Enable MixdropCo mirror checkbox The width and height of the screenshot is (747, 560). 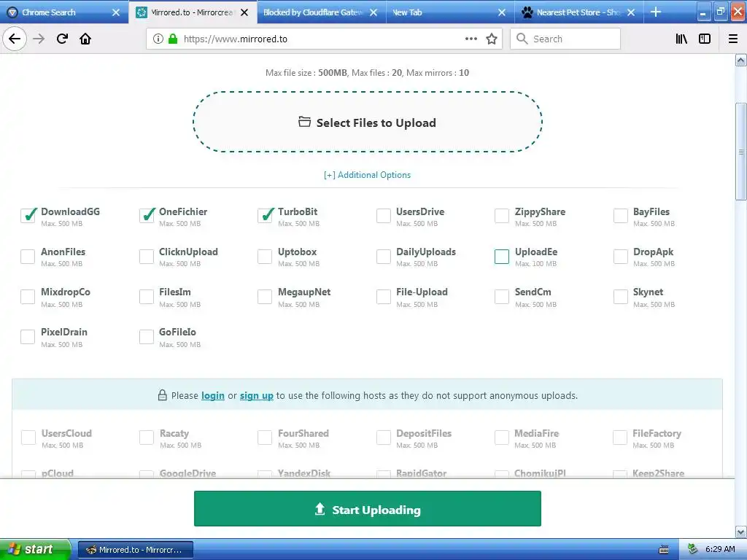pos(28,296)
